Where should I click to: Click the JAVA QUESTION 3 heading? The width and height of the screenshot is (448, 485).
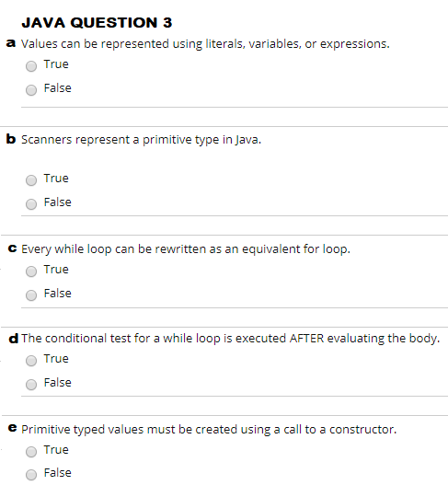pos(97,23)
